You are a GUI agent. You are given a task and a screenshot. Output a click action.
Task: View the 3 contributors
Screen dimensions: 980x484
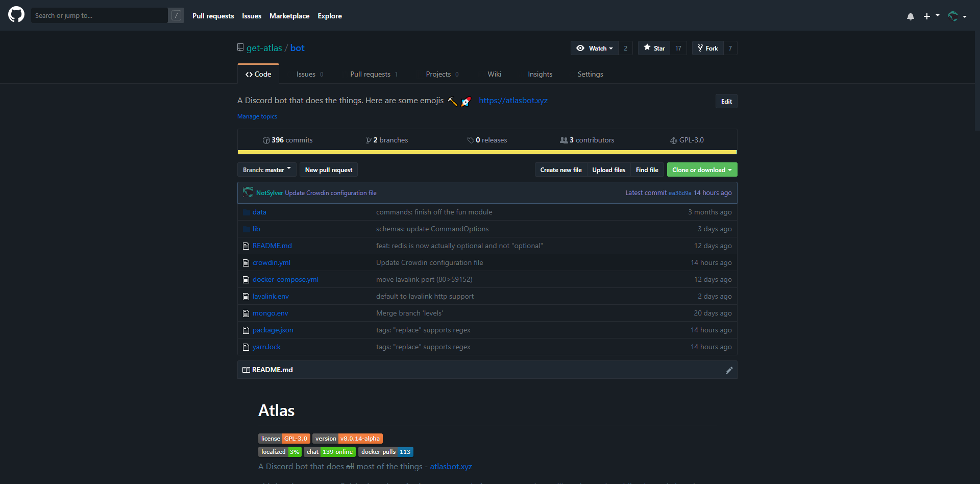[587, 140]
